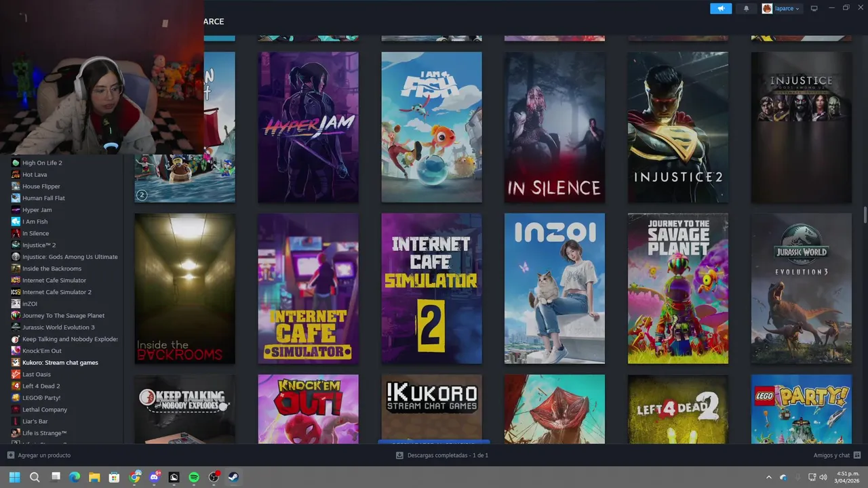
Task: Select Left 4 Dead 2 in sidebar
Action: pyautogui.click(x=41, y=386)
